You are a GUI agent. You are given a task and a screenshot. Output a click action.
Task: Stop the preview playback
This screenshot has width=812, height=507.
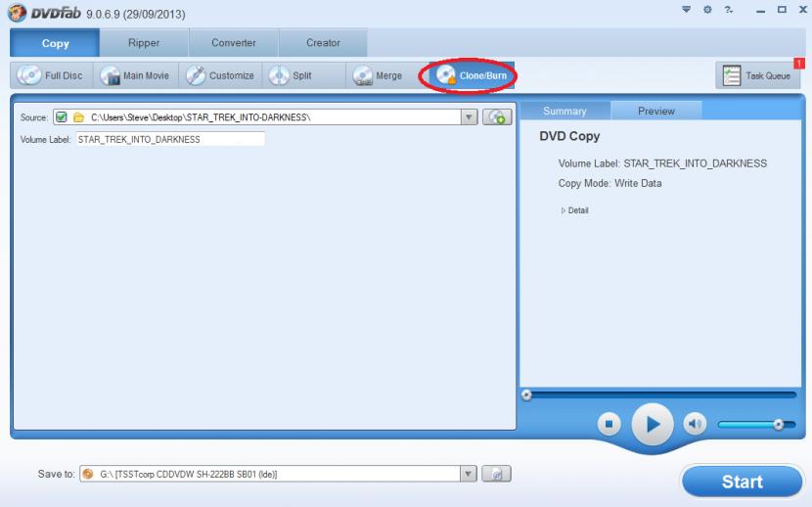(x=609, y=424)
